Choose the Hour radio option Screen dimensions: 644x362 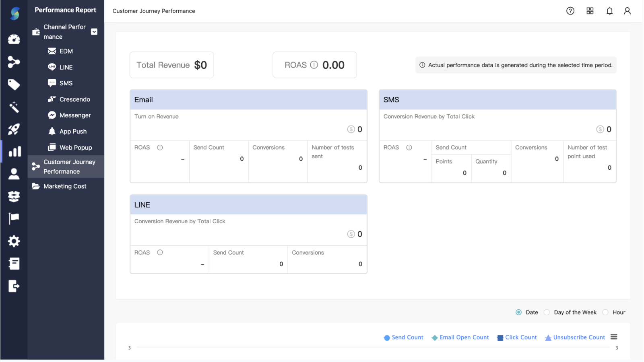605,312
